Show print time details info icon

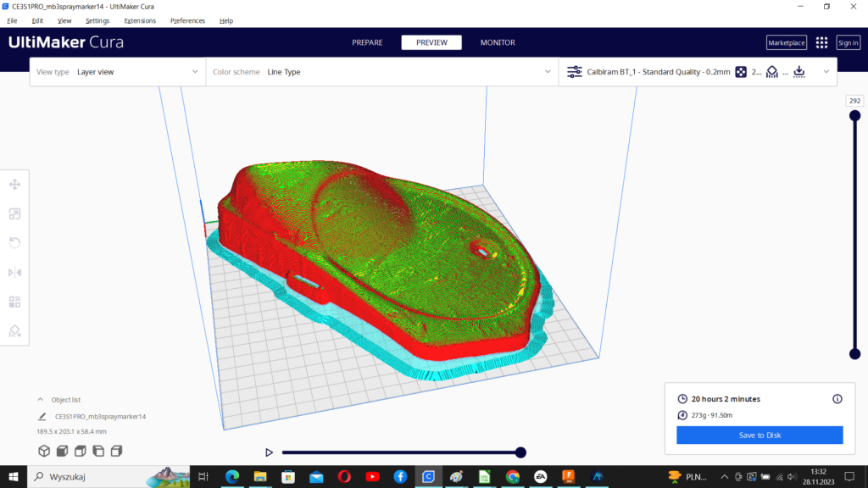[x=837, y=399]
